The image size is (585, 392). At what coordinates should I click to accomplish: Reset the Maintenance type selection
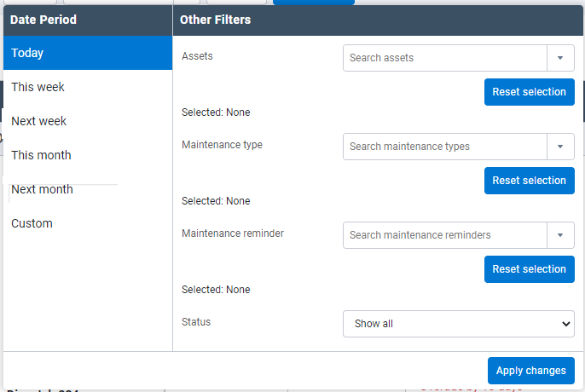(x=529, y=181)
